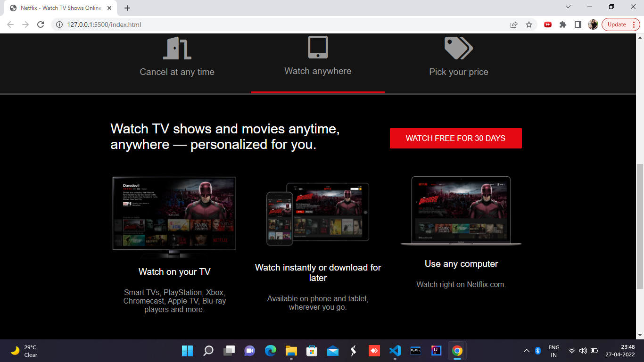The image size is (644, 362).
Task: Click the browser back arrow
Action: click(x=10, y=25)
